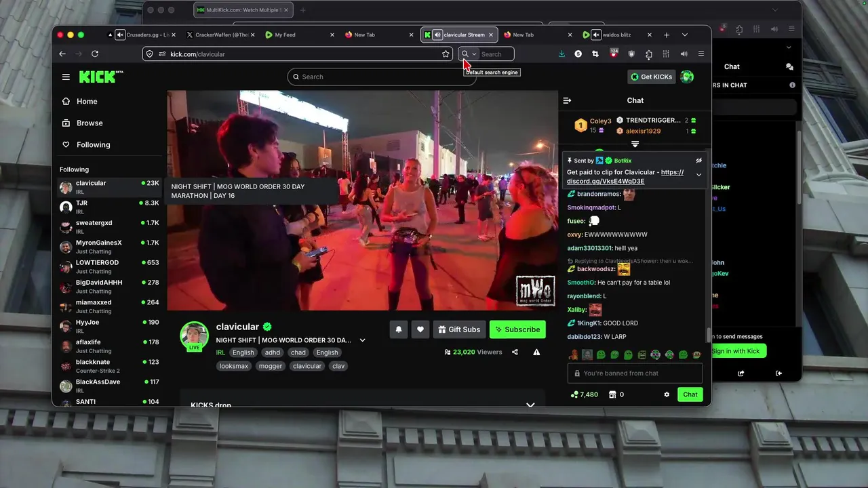868x488 pixels.
Task: Open the browser downloads icon
Action: pos(561,54)
